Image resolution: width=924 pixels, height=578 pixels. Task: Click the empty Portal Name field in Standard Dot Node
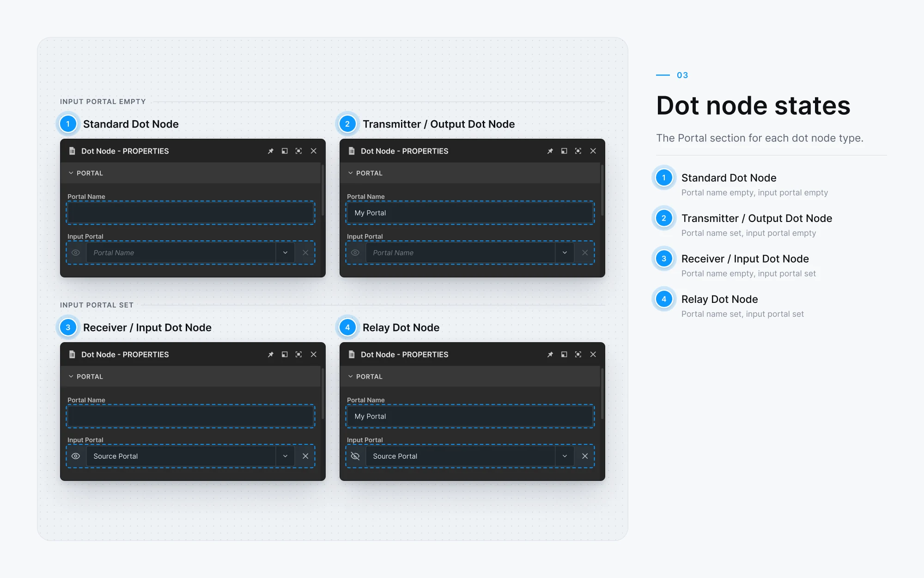click(x=191, y=213)
